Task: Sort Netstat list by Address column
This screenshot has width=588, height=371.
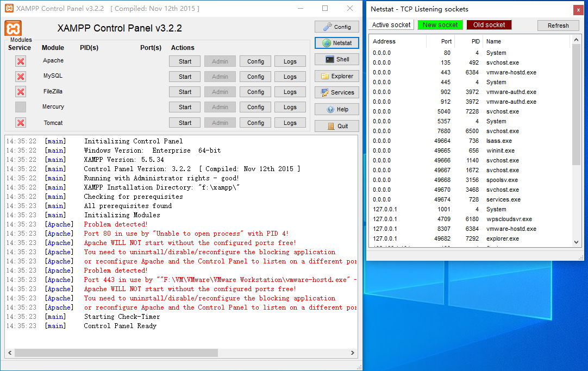Action: [398, 41]
